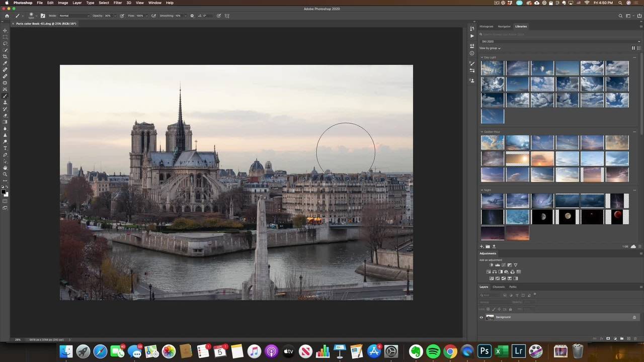Add content to library plus button
Image resolution: width=644 pixels, height=362 pixels.
point(481,246)
